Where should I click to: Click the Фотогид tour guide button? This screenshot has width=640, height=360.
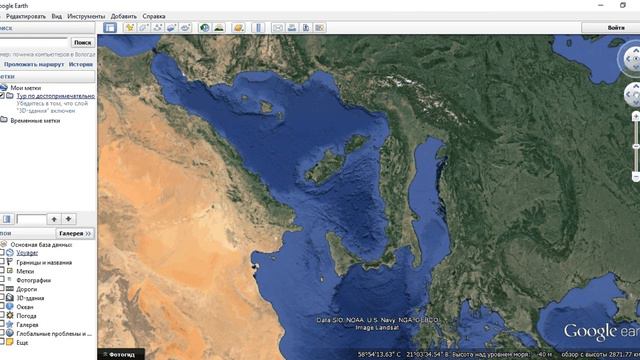121,354
